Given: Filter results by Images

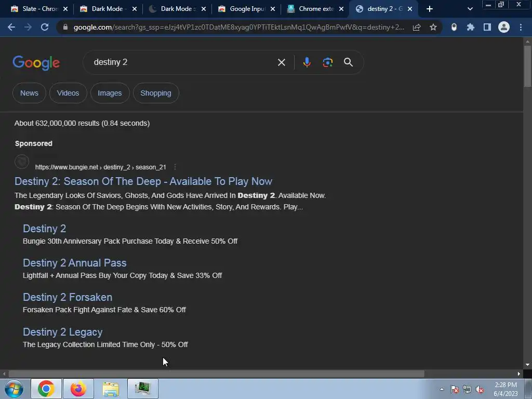Looking at the screenshot, I should point(110,93).
